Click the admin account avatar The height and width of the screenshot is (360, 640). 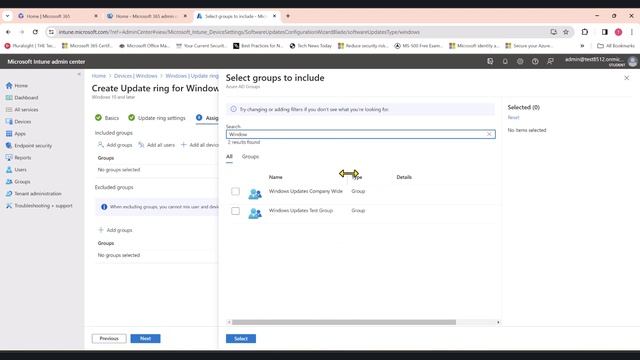(x=633, y=62)
